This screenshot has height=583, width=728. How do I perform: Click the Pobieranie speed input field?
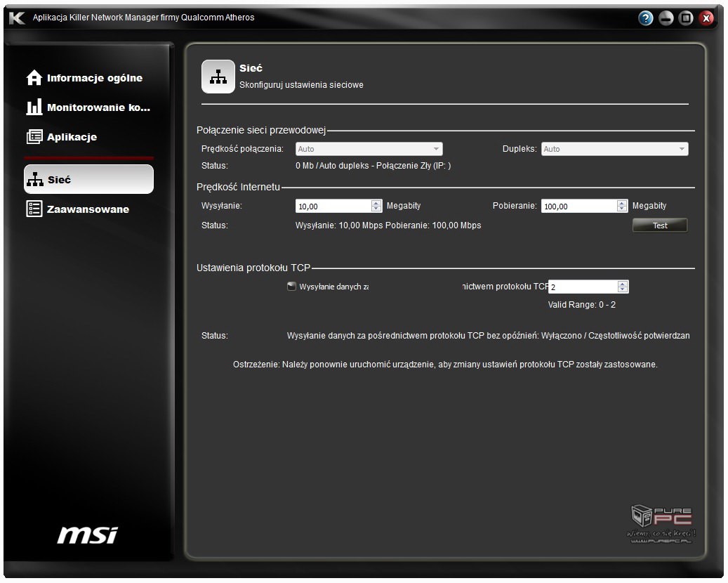pos(578,207)
